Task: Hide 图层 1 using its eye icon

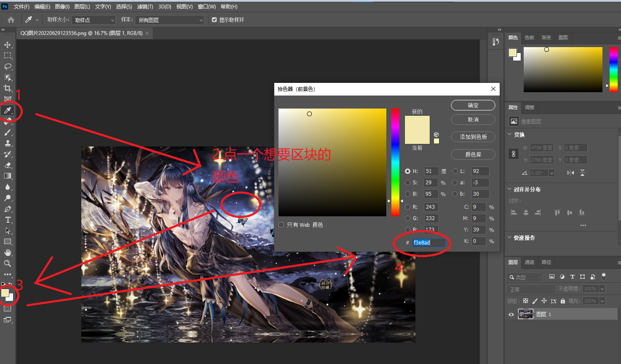Action: 511,314
